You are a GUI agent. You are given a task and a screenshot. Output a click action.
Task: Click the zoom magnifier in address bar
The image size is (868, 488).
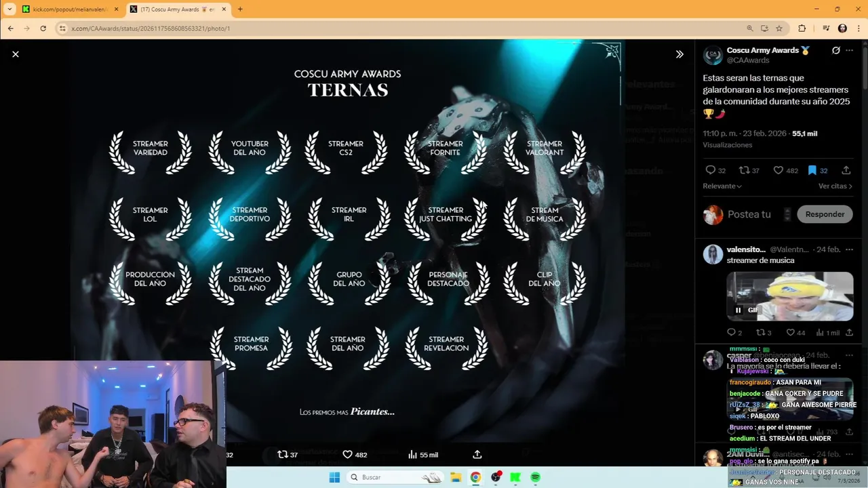(750, 28)
